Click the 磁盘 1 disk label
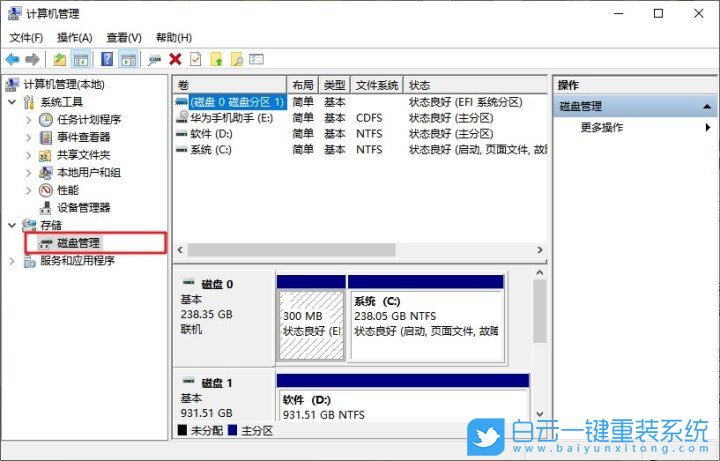720x461 pixels. 217,383
